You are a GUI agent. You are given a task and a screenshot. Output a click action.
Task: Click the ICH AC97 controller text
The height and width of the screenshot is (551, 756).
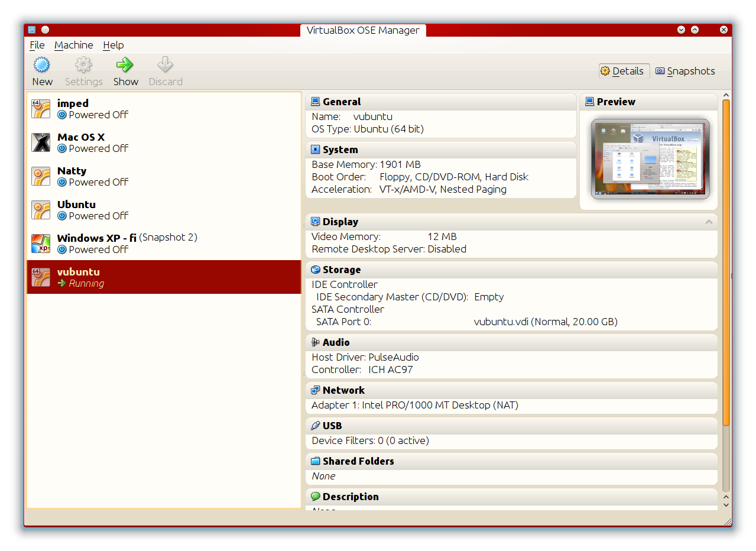[x=391, y=370]
